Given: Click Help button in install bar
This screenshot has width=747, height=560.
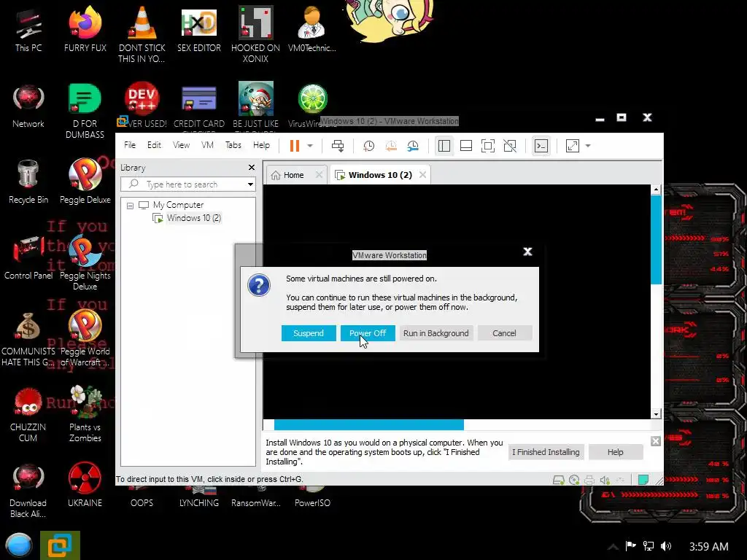Looking at the screenshot, I should click(615, 452).
